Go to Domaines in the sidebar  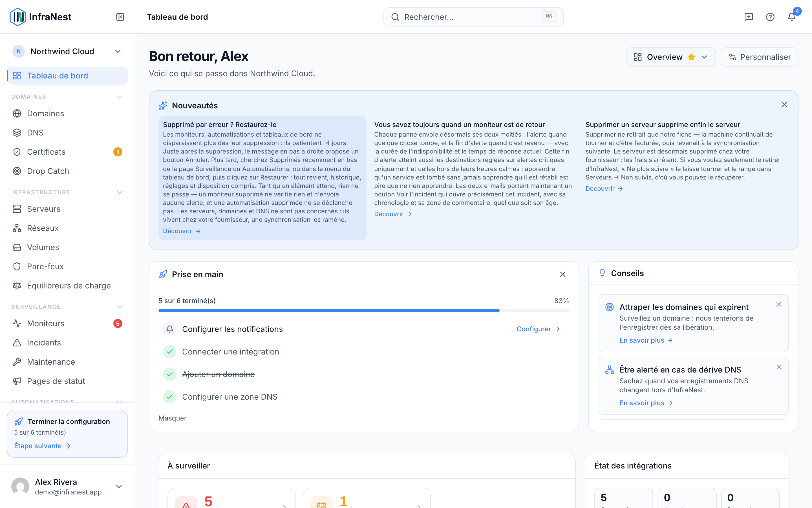pyautogui.click(x=67, y=113)
